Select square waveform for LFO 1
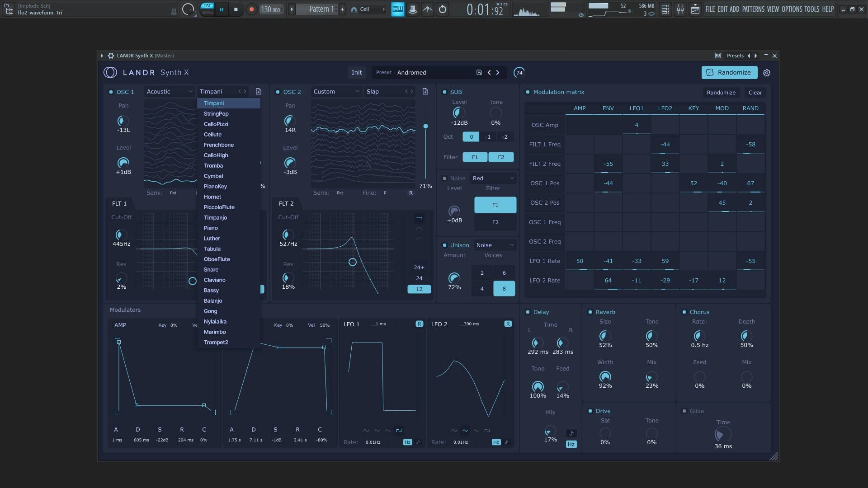 click(x=399, y=431)
